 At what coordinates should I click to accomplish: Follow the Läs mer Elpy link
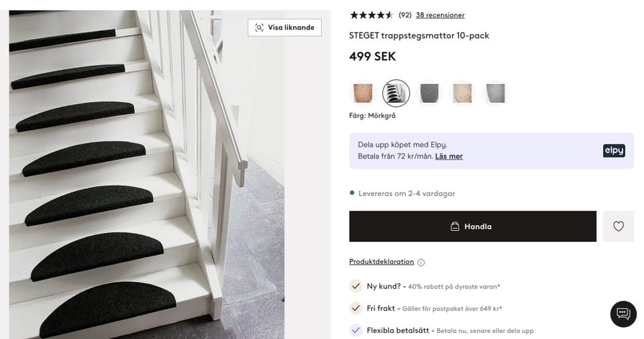point(449,156)
